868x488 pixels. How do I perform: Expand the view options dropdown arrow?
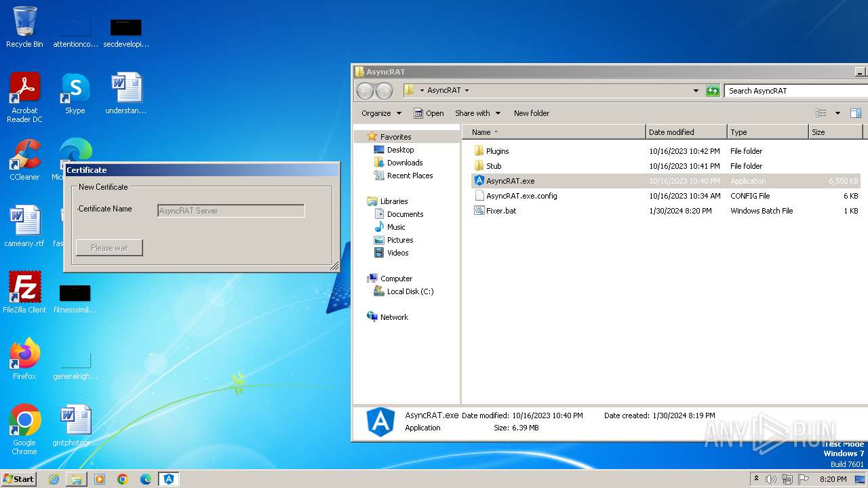point(837,113)
